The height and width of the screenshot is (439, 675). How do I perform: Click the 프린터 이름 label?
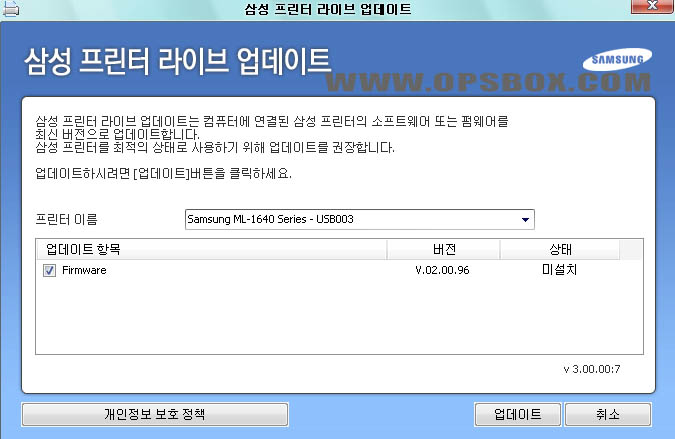(66, 220)
